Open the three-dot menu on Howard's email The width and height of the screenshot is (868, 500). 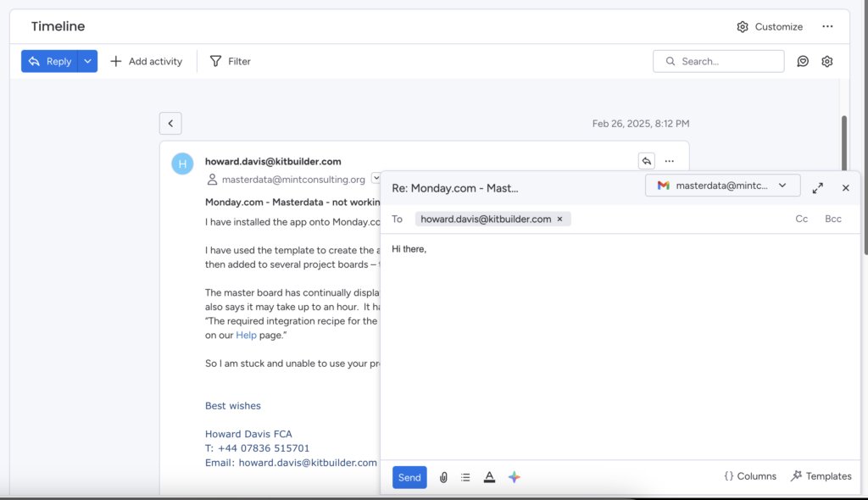670,161
